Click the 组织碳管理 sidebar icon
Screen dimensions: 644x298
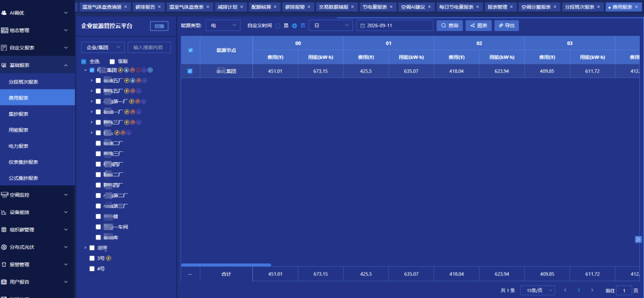click(4, 229)
